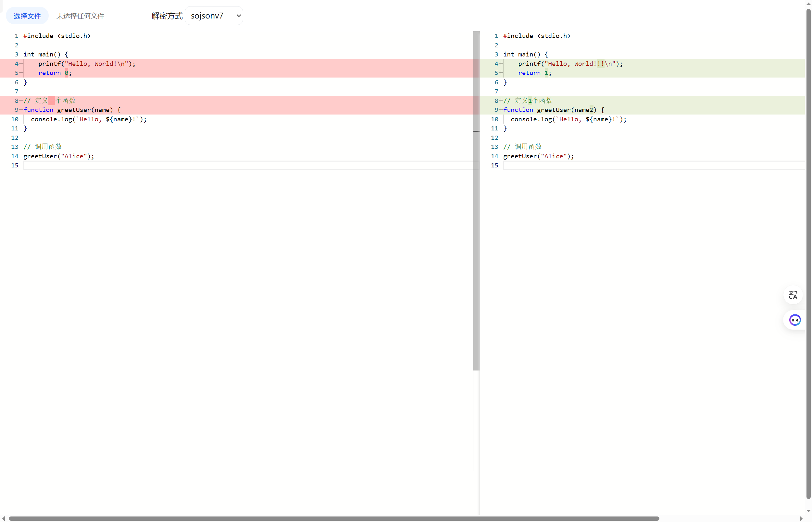The width and height of the screenshot is (812, 522).
Task: Click the 未选择任何文件 file label
Action: pyautogui.click(x=80, y=16)
